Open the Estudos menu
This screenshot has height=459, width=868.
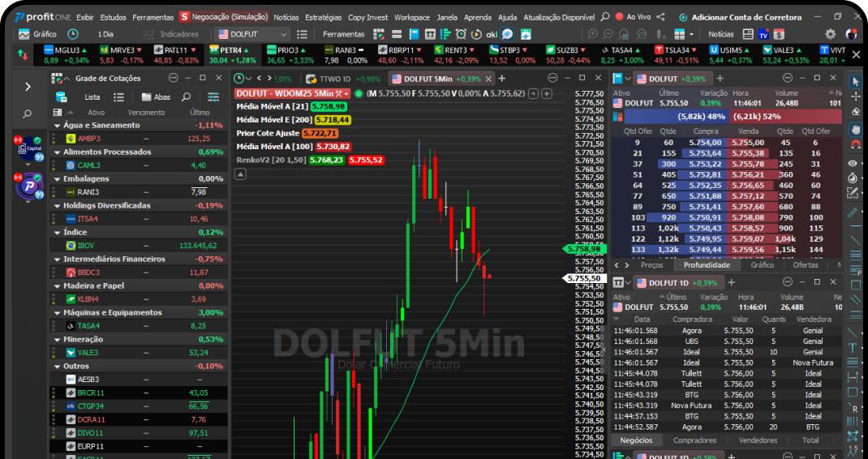pos(114,17)
